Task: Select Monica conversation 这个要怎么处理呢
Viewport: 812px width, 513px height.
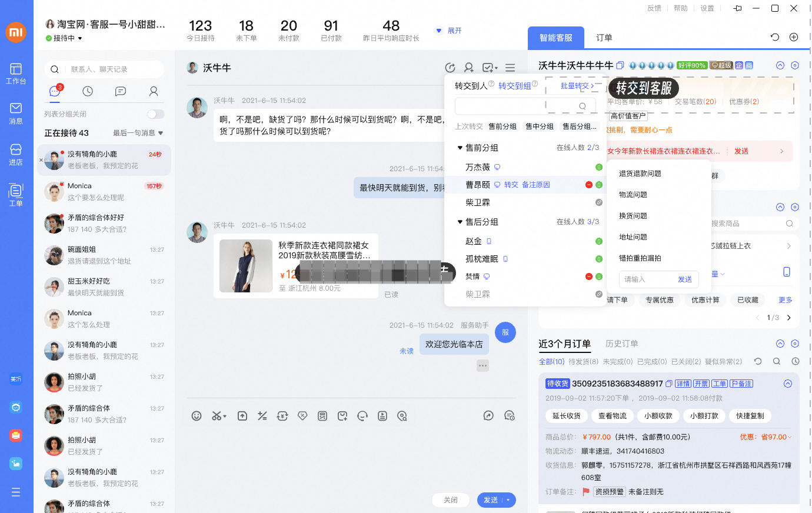Action: click(104, 192)
